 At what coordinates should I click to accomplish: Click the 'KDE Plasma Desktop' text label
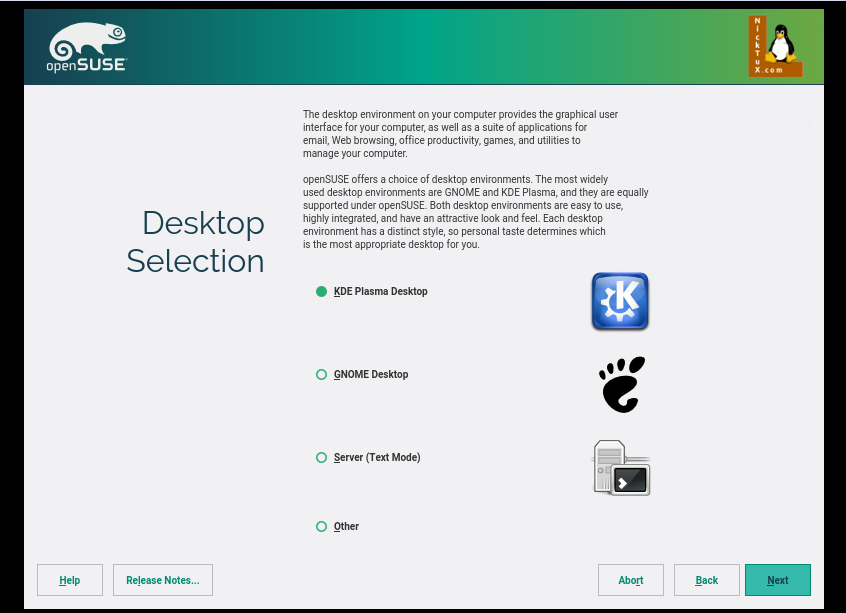click(380, 292)
